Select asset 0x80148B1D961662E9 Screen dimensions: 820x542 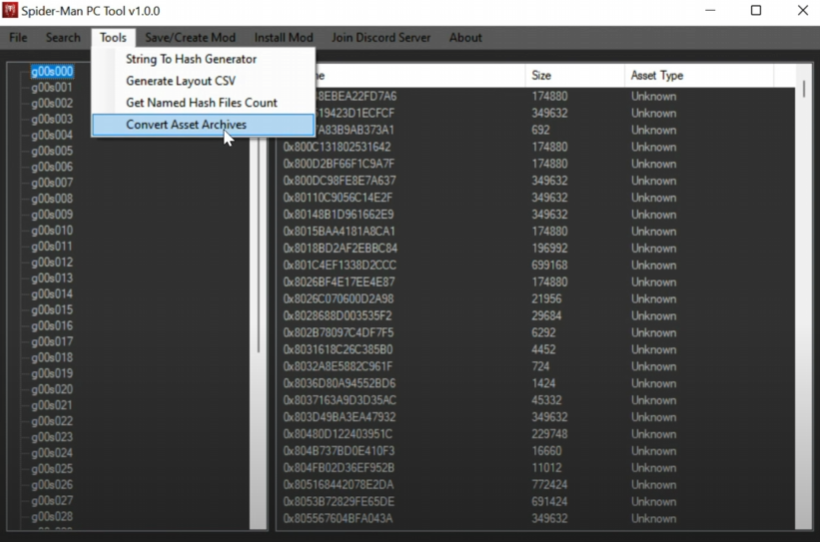pyautogui.click(x=338, y=214)
